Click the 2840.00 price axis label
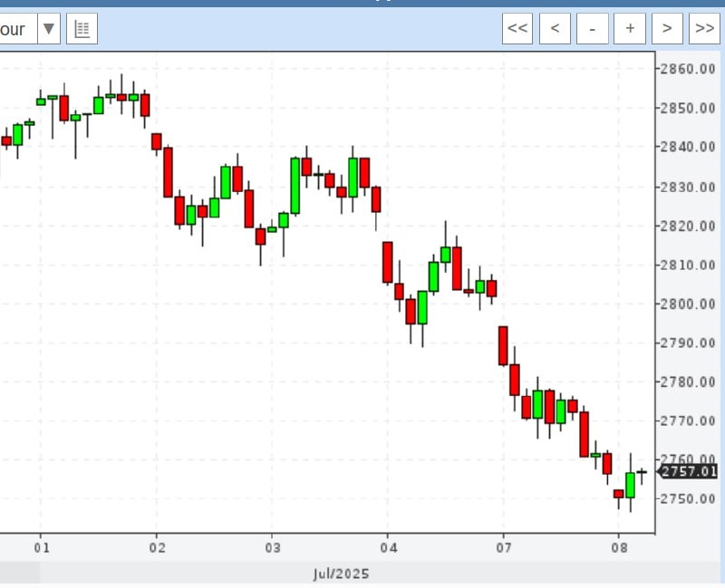 pyautogui.click(x=688, y=147)
